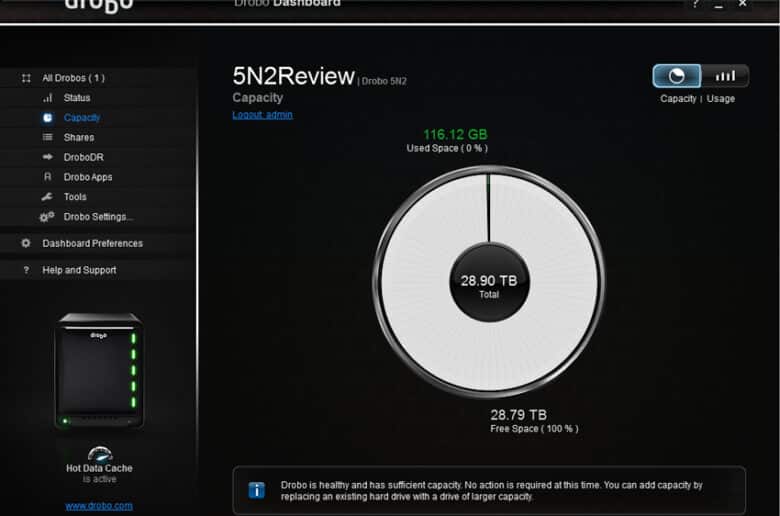Click the Logout admin link

tap(262, 115)
